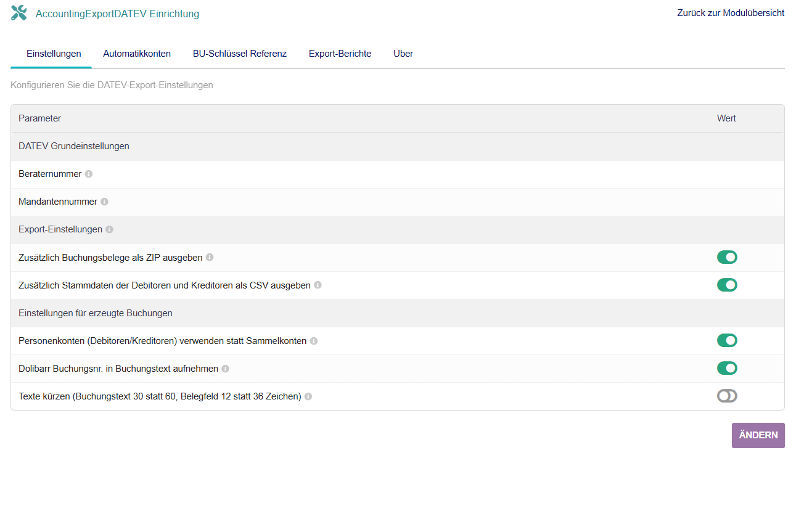This screenshot has width=796, height=532.
Task: Toggle Personenkonten verwenden statt Sammelkonten
Action: 727,340
